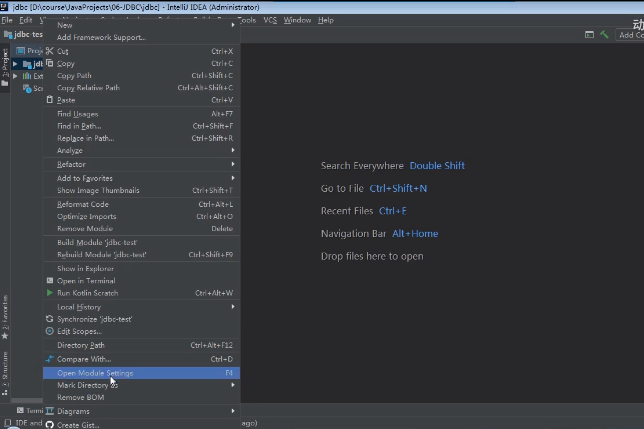Select Copy Path menu entry
The image size is (644, 429).
(x=142, y=76)
